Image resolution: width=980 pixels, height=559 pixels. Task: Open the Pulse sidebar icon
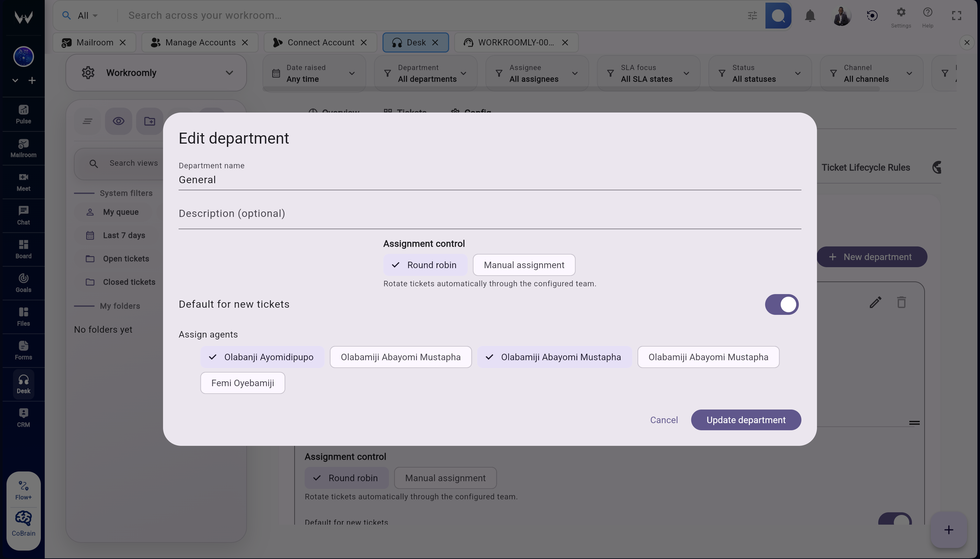(23, 114)
